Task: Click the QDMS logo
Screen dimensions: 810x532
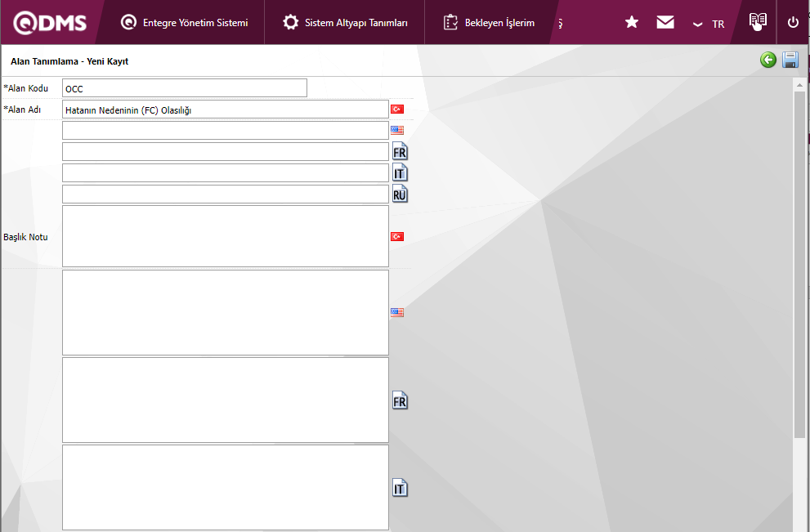Action: coord(50,23)
